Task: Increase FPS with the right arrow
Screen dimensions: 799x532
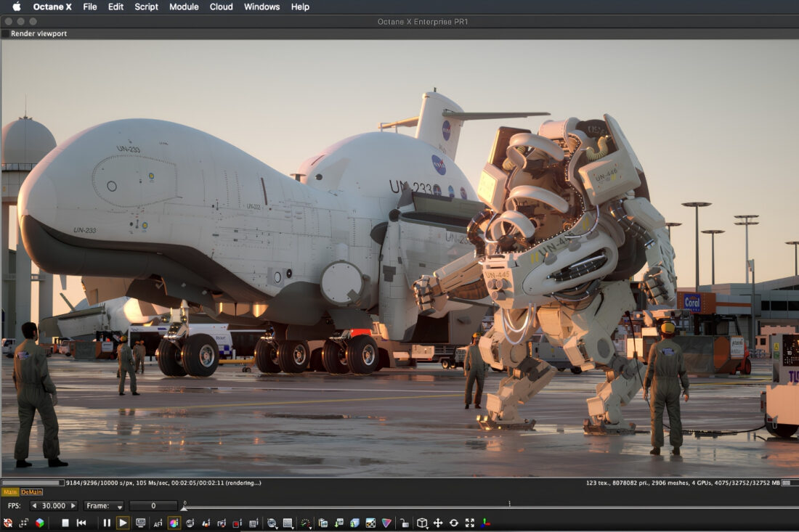Action: click(73, 506)
